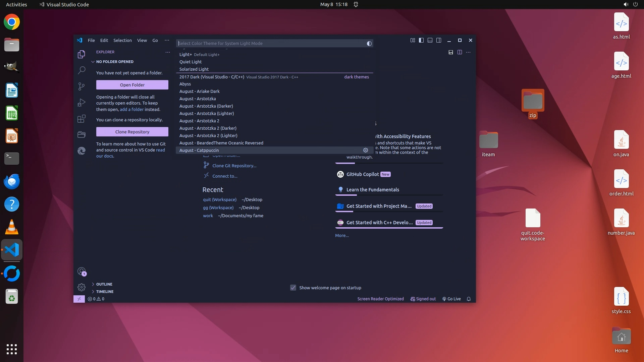
Task: Expand the Outline section
Action: point(104,284)
